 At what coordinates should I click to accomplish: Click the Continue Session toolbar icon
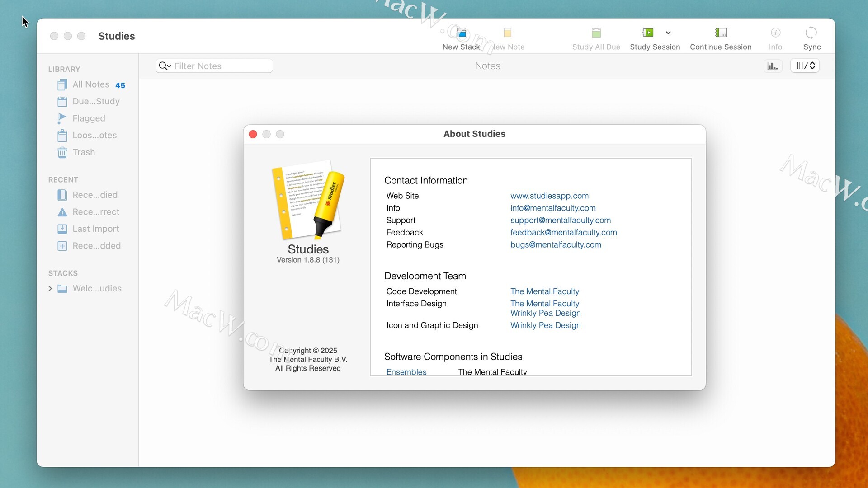pyautogui.click(x=721, y=33)
